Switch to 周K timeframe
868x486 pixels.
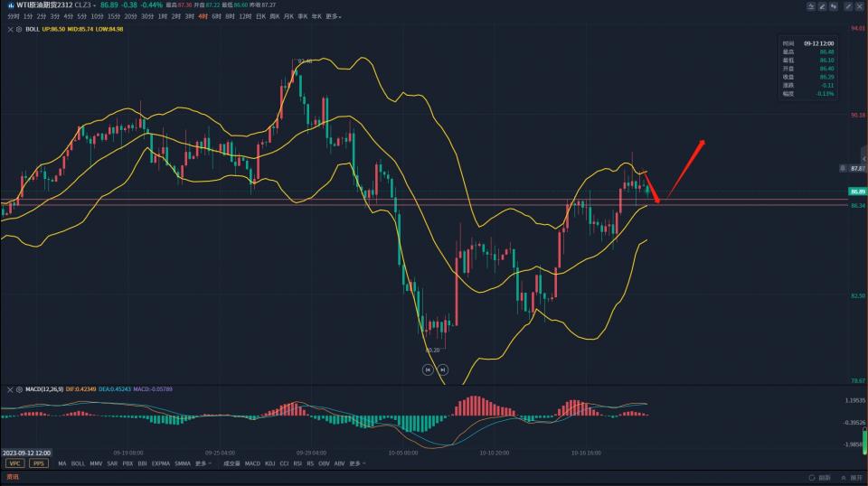pyautogui.click(x=275, y=16)
